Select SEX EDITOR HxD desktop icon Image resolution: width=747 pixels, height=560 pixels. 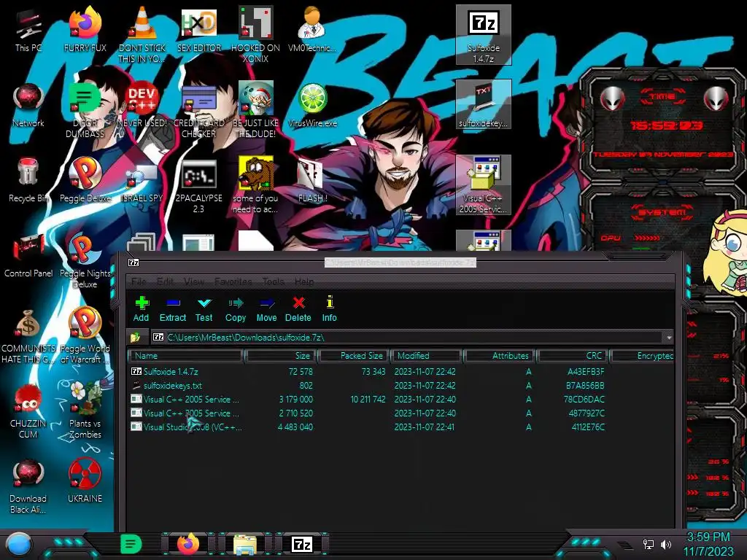(x=199, y=29)
